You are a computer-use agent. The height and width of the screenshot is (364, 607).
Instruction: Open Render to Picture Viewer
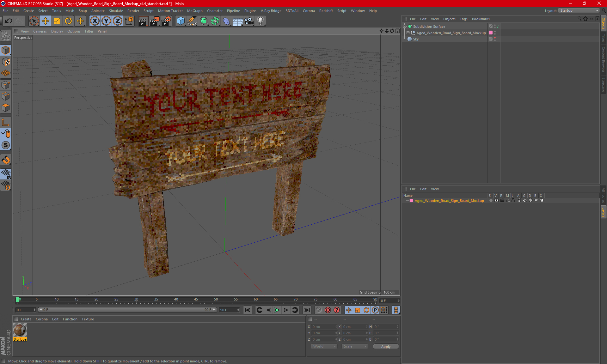point(155,21)
